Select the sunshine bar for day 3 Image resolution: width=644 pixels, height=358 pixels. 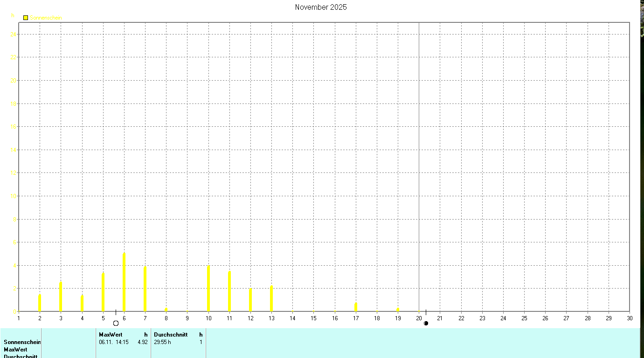click(x=61, y=296)
